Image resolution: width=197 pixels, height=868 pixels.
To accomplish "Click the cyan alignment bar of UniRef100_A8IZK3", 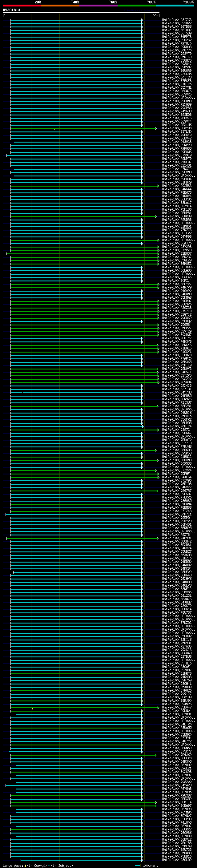I will pyautogui.click(x=76, y=20).
